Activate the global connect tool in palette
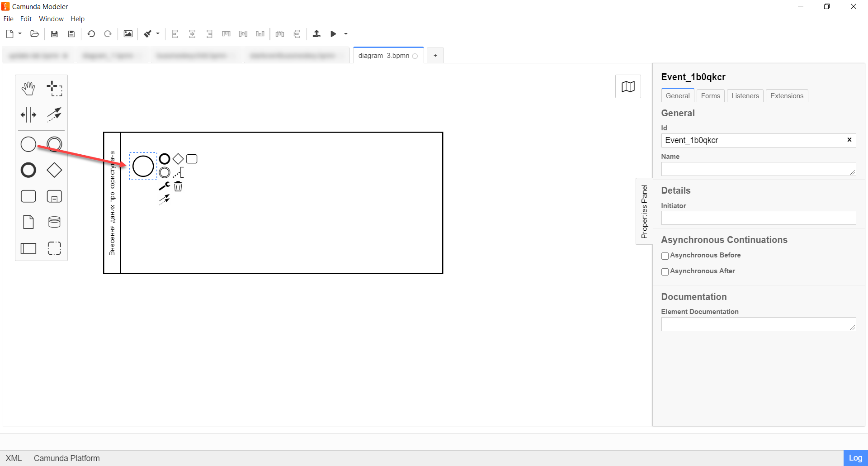The height and width of the screenshot is (466, 868). (54, 115)
